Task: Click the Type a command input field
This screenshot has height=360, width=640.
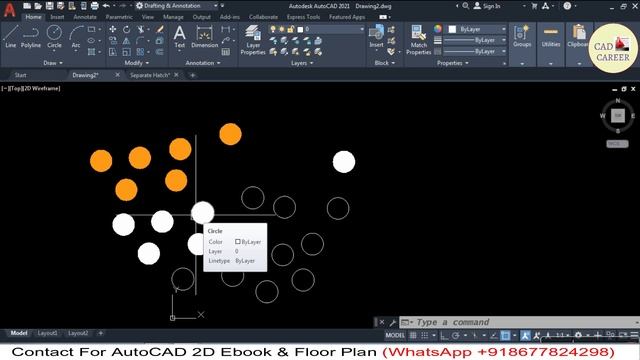Action: tap(518, 322)
